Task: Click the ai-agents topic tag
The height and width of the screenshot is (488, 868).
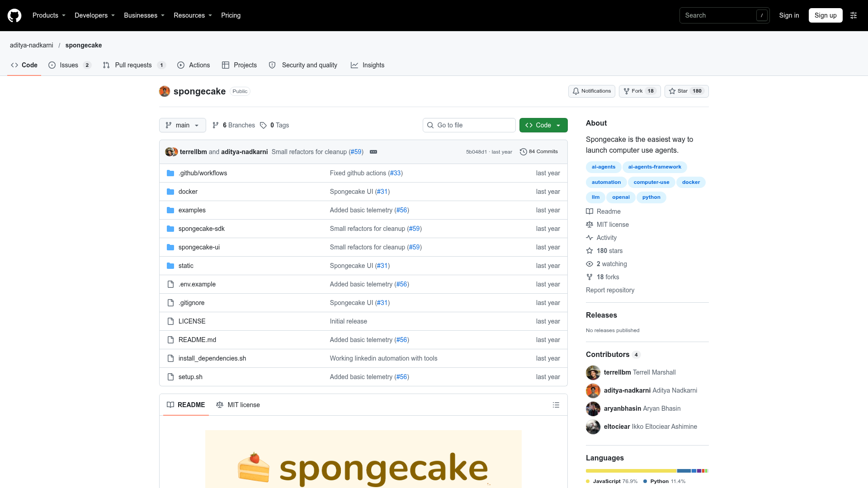Action: point(604,167)
